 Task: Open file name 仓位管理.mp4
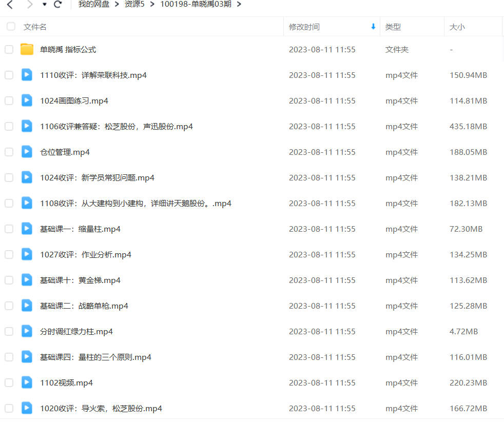pyautogui.click(x=65, y=152)
